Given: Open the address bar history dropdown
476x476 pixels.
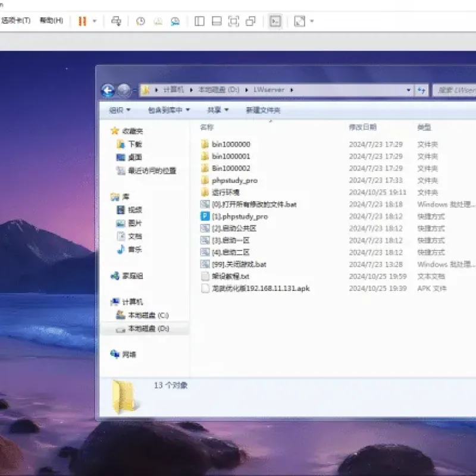Looking at the screenshot, I should tap(409, 90).
